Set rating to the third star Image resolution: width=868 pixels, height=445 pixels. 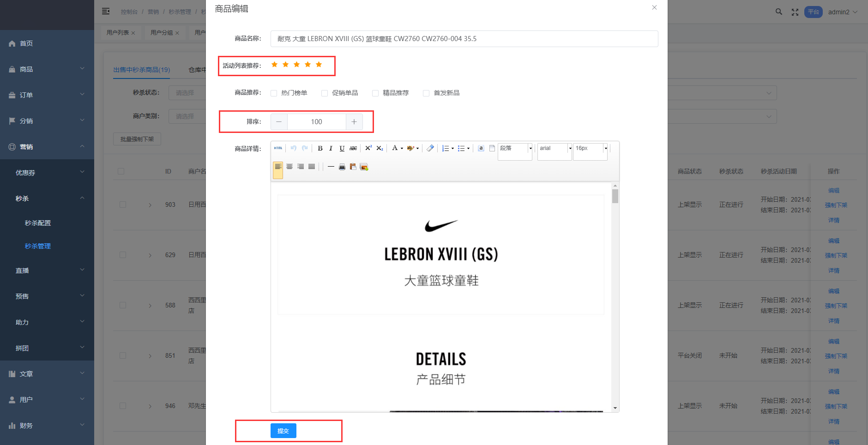[296, 65]
